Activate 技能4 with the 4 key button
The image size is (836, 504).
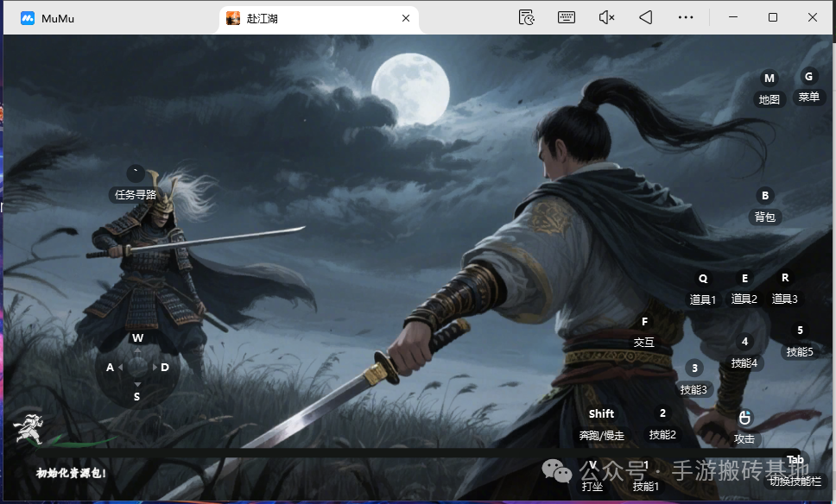[744, 343]
